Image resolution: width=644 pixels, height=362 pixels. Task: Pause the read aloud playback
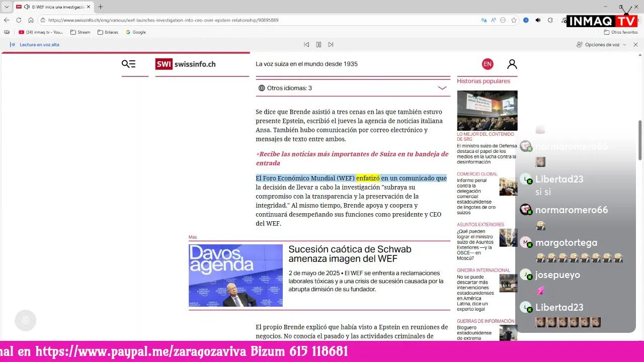click(318, 45)
